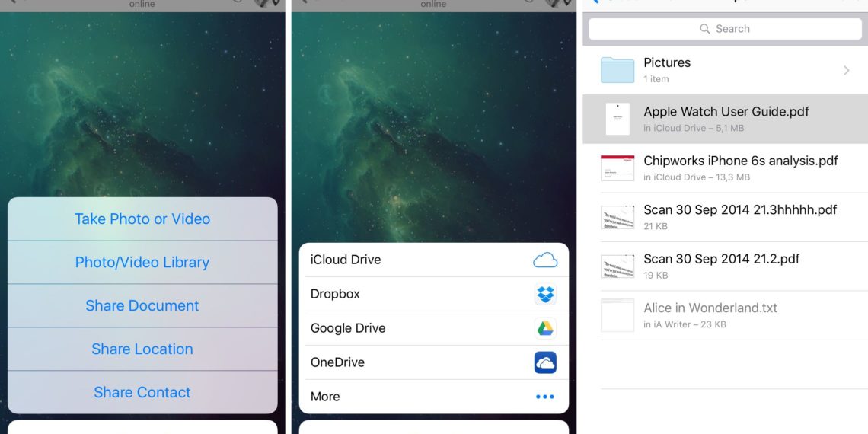The image size is (868, 434).
Task: Select Scan 30 Sep 2014 21.2.pdf
Action: 725,266
